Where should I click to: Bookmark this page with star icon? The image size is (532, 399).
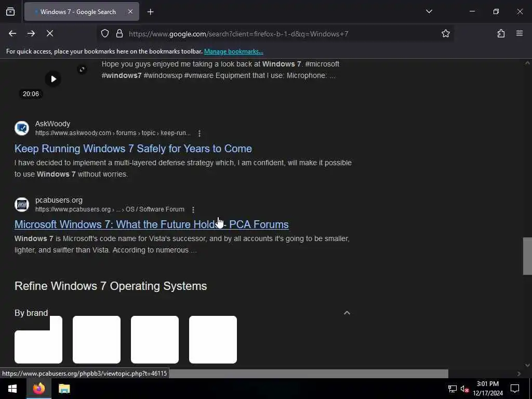point(445,33)
